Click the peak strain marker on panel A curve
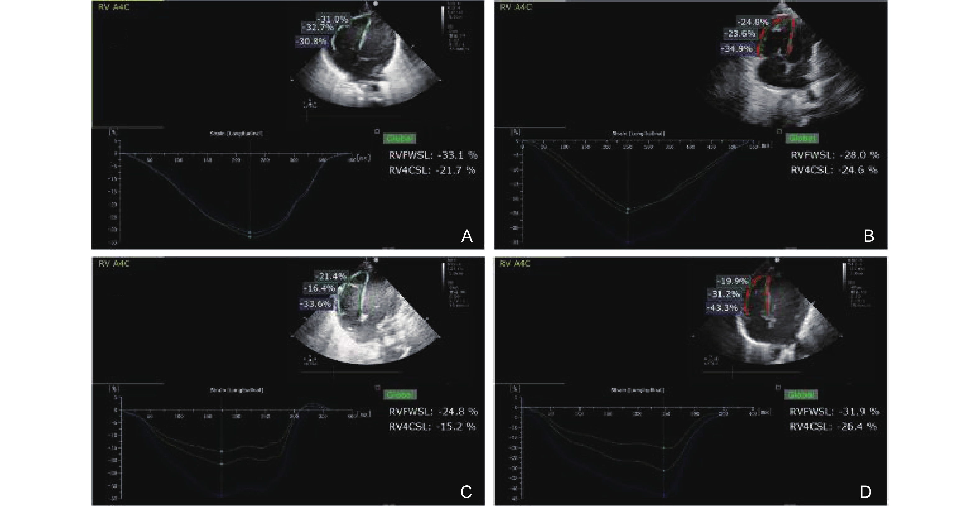The image size is (980, 506). click(250, 237)
